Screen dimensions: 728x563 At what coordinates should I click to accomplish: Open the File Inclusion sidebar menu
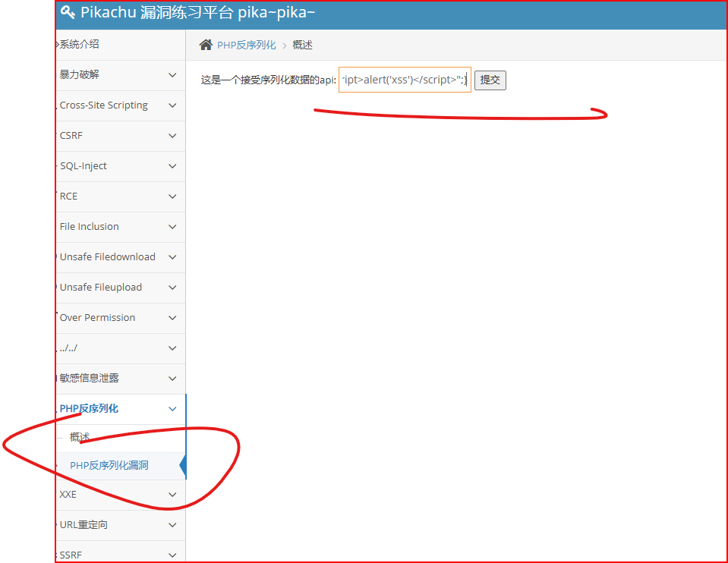89,227
